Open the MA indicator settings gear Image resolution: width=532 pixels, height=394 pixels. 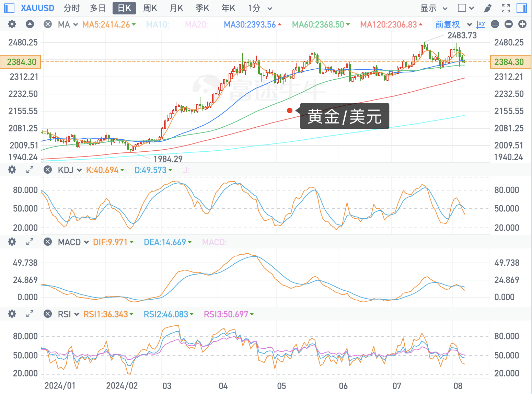[x=12, y=24]
